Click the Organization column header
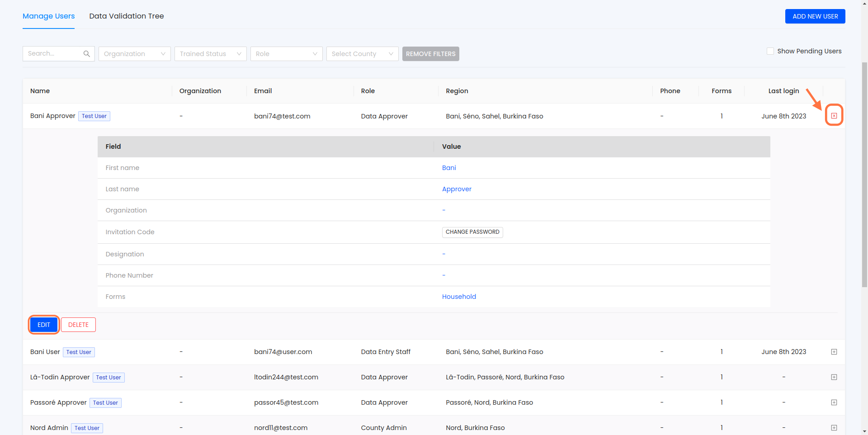 tap(200, 91)
